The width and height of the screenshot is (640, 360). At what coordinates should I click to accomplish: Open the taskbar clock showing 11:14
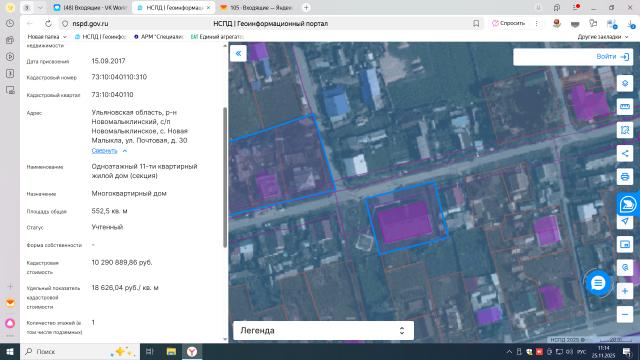[x=603, y=351]
